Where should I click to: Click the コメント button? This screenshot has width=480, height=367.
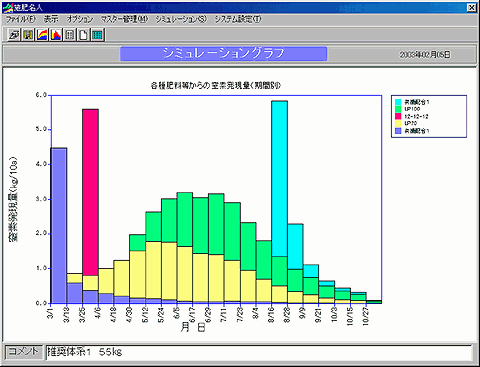tap(23, 352)
